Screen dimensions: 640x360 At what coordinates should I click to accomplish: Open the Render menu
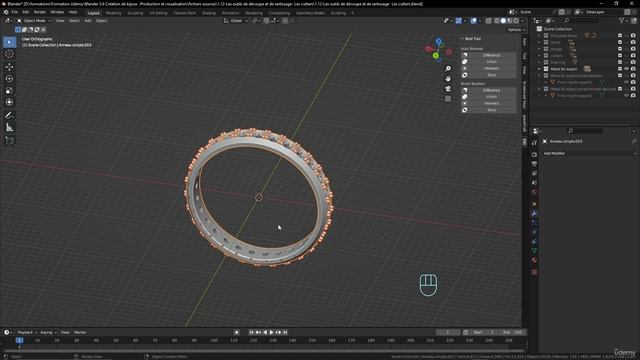click(40, 12)
